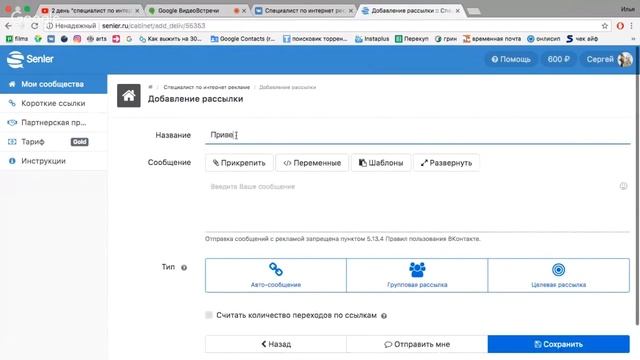640x360 pixels.
Task: Click help icon beside link-count option
Action: point(384,316)
